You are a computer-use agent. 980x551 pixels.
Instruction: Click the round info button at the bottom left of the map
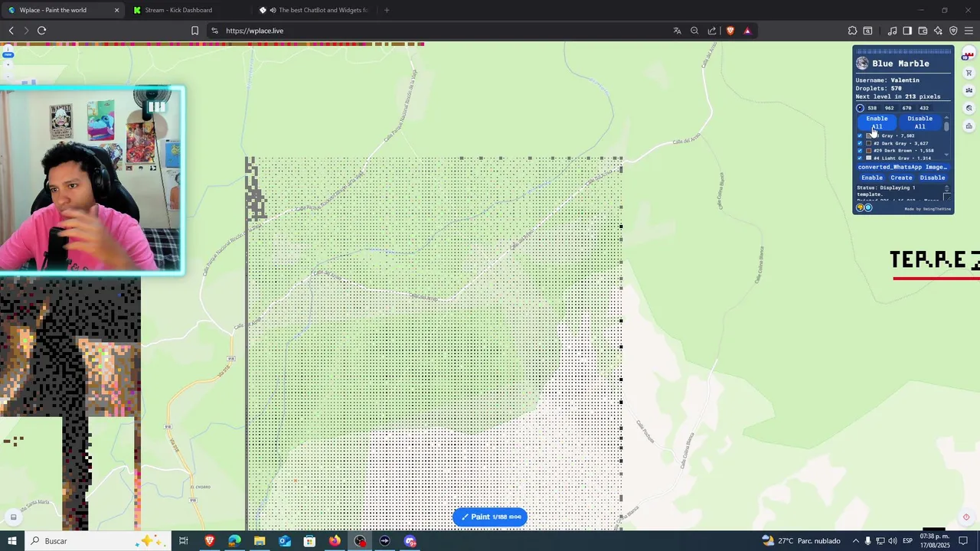[13, 517]
